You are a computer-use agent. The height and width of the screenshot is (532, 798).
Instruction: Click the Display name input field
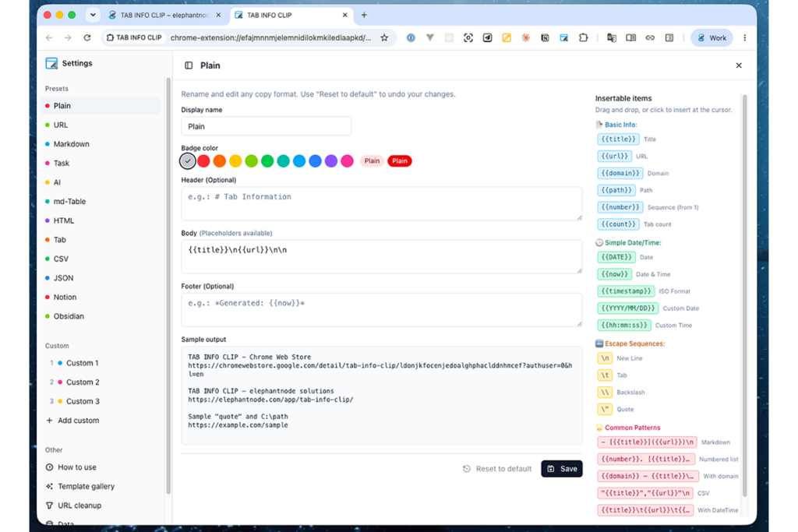[x=267, y=126]
